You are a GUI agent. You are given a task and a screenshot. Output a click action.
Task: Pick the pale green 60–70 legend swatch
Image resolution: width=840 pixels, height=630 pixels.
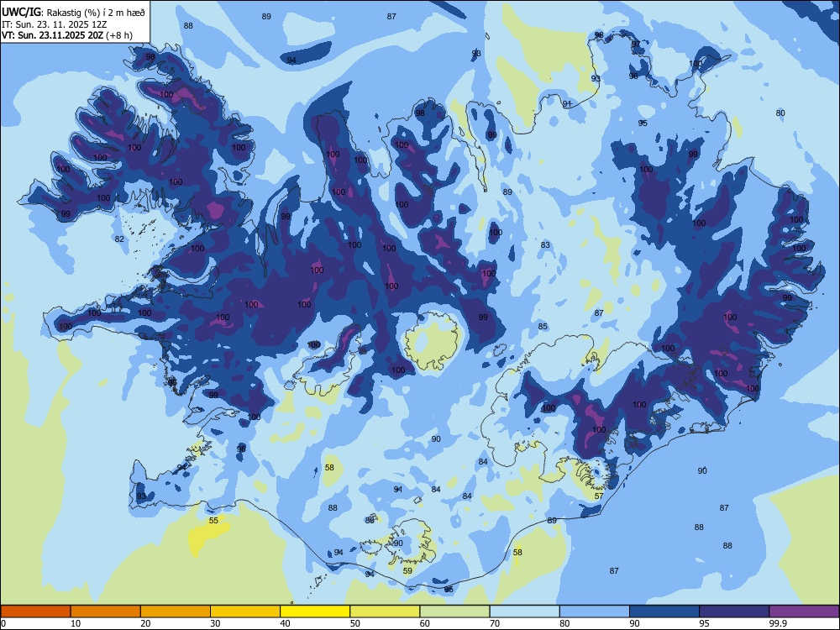454,612
